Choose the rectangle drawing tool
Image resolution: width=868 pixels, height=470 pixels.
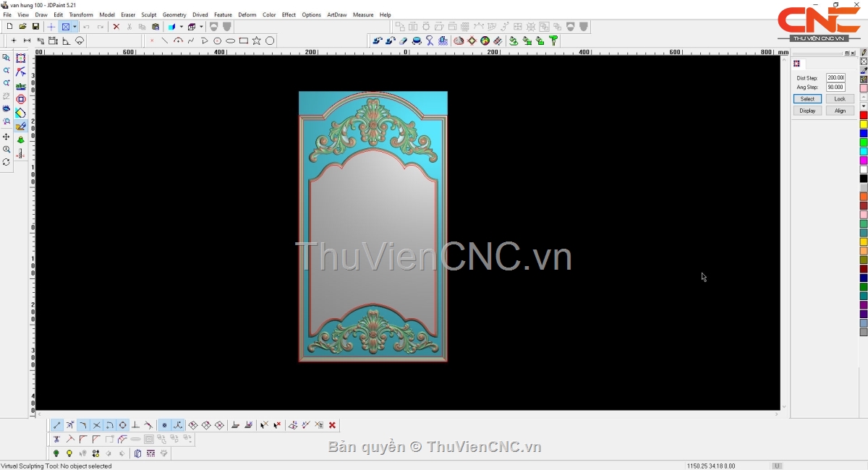(x=244, y=41)
